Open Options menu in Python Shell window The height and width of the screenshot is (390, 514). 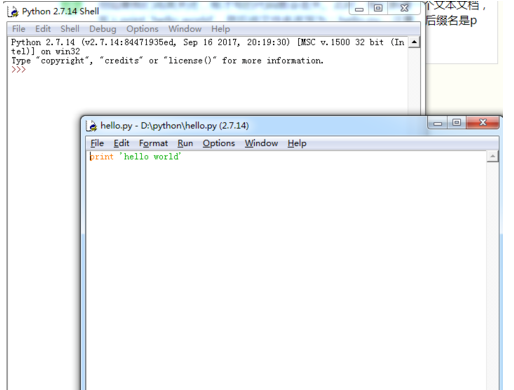pos(142,29)
